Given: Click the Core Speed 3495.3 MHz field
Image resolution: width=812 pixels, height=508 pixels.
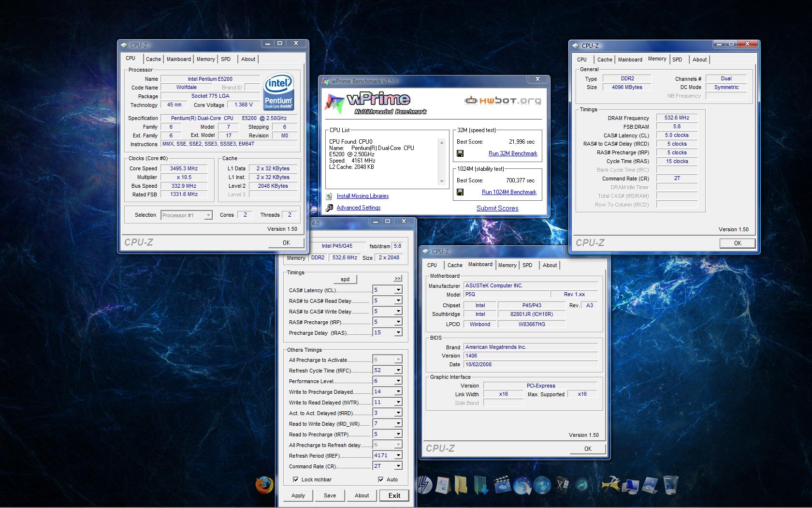Looking at the screenshot, I should [184, 168].
